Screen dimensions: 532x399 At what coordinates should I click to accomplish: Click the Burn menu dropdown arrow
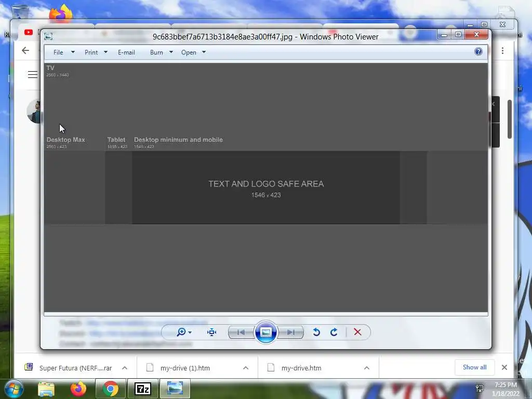pos(171,52)
